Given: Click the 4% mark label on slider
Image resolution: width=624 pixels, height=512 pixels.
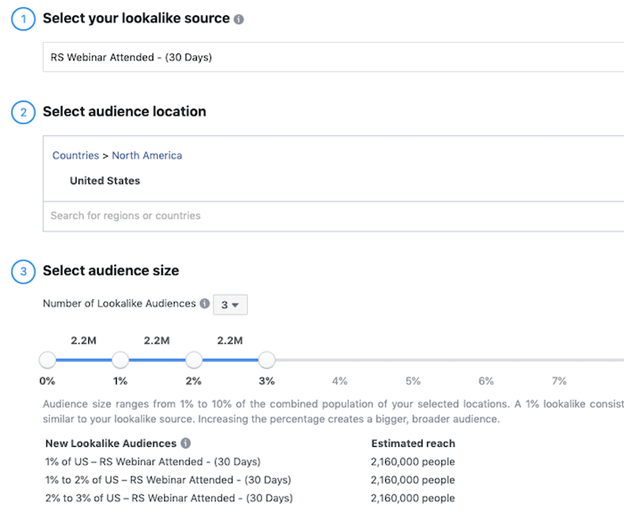Looking at the screenshot, I should pyautogui.click(x=339, y=381).
